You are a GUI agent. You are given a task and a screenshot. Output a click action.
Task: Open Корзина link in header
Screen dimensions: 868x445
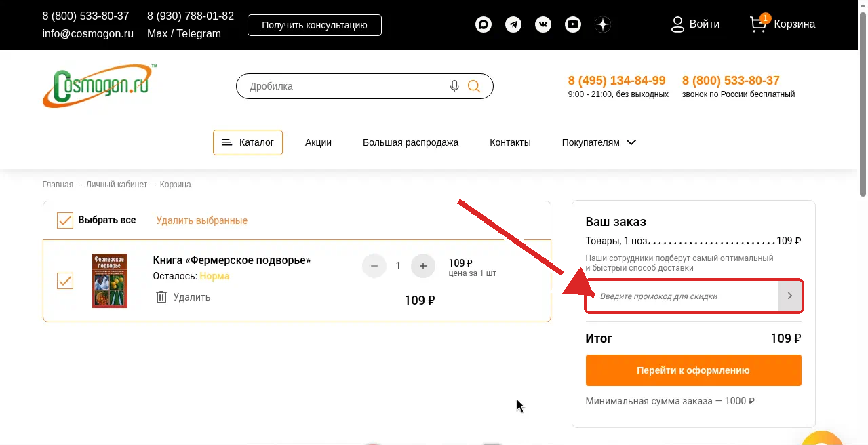coord(794,24)
